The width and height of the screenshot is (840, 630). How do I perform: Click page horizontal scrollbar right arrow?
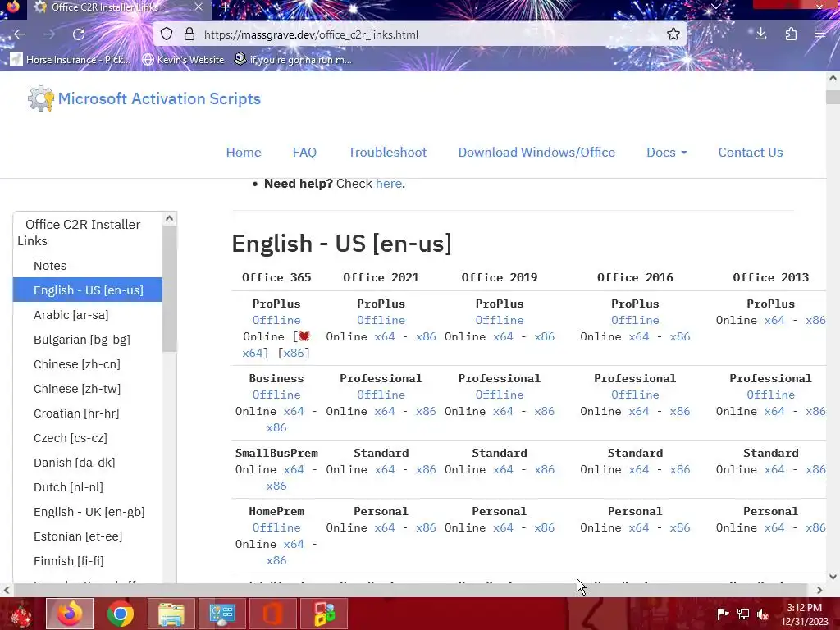pos(819,590)
